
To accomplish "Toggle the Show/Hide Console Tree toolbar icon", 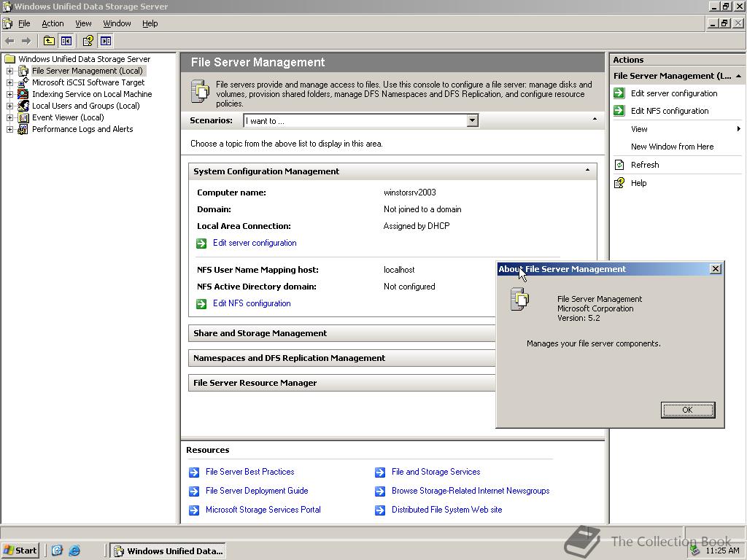I will pos(66,41).
